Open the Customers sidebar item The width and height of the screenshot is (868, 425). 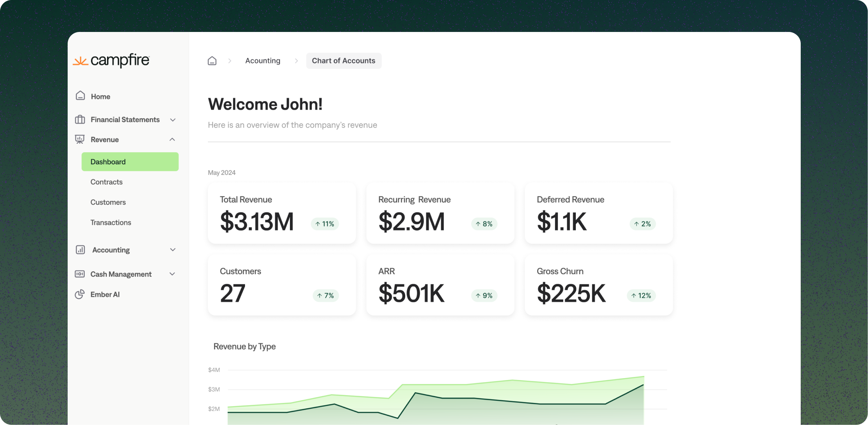(x=108, y=202)
